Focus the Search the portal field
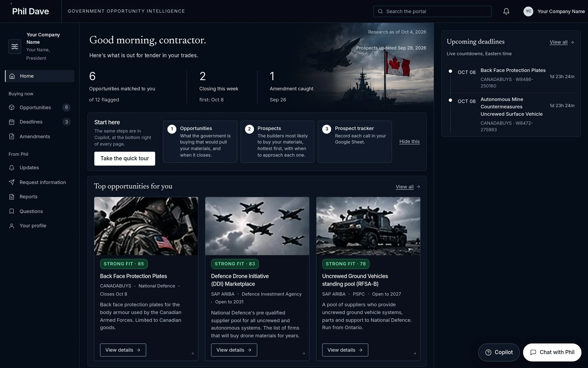This screenshot has width=588, height=368. [432, 11]
